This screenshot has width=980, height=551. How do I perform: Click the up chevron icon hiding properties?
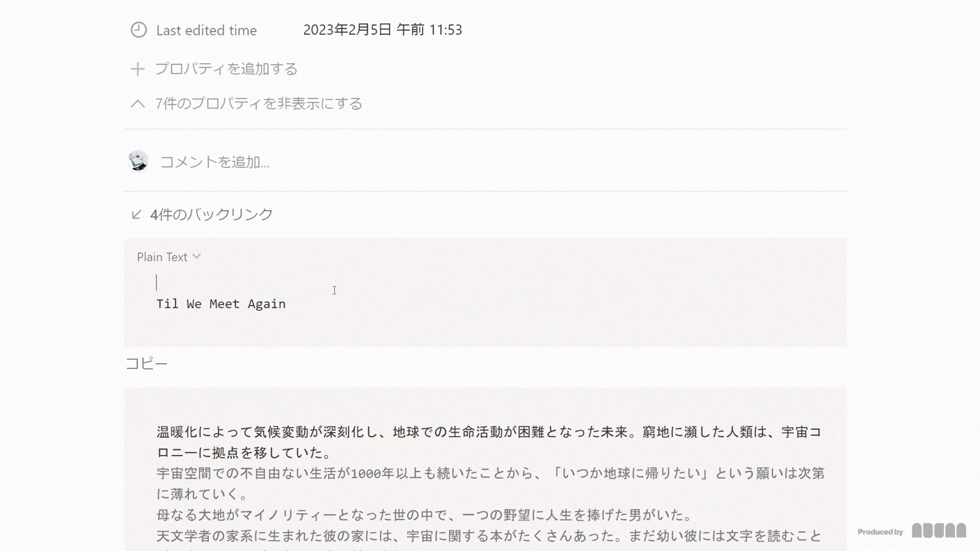pyautogui.click(x=138, y=104)
